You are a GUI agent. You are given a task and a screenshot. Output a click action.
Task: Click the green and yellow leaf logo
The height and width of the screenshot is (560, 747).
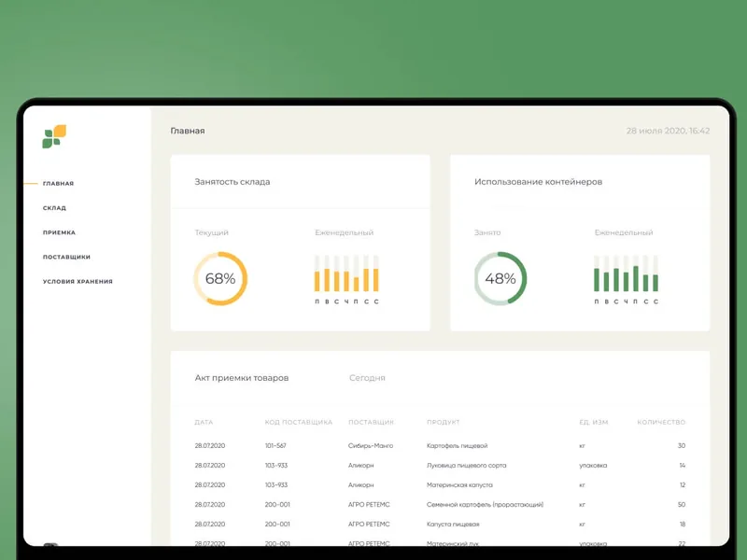point(54,136)
